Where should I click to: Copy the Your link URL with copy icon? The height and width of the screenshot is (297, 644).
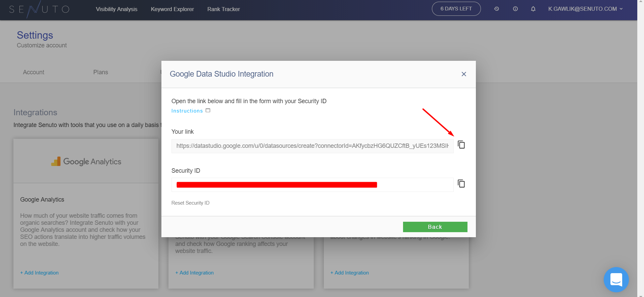[461, 145]
